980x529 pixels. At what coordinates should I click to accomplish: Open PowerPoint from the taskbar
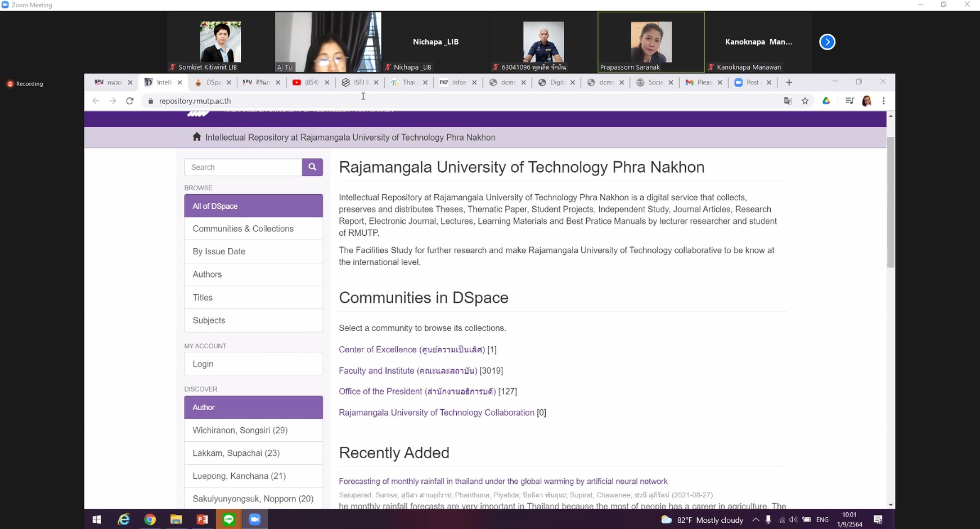[203, 519]
